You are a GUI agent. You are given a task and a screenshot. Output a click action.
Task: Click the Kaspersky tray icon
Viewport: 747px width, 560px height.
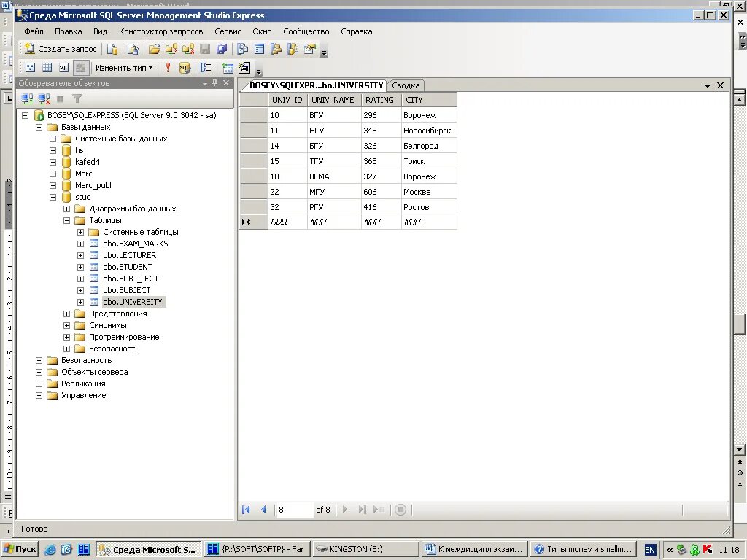pyautogui.click(x=708, y=550)
